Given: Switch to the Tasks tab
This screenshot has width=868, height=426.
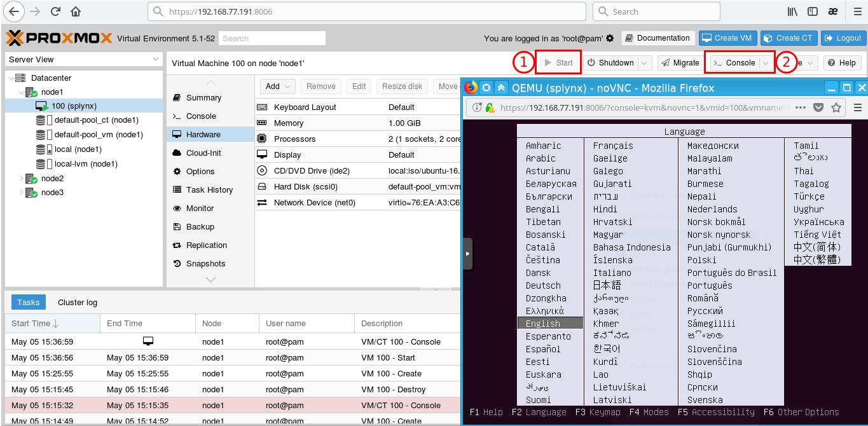Looking at the screenshot, I should 29,303.
